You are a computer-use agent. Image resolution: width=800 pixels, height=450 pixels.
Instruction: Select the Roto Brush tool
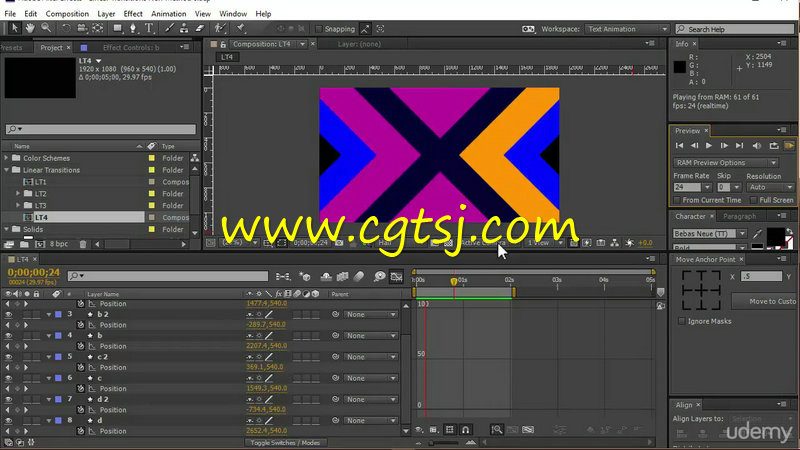tap(219, 28)
